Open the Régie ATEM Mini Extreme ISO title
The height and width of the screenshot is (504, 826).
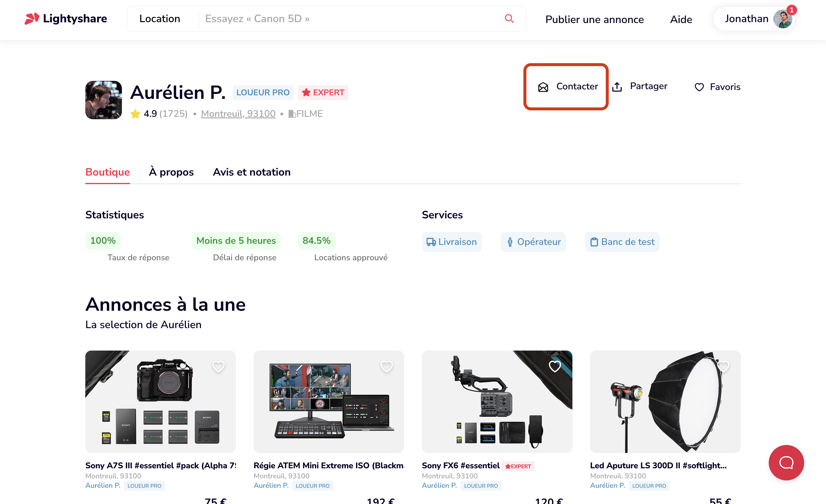[329, 466]
